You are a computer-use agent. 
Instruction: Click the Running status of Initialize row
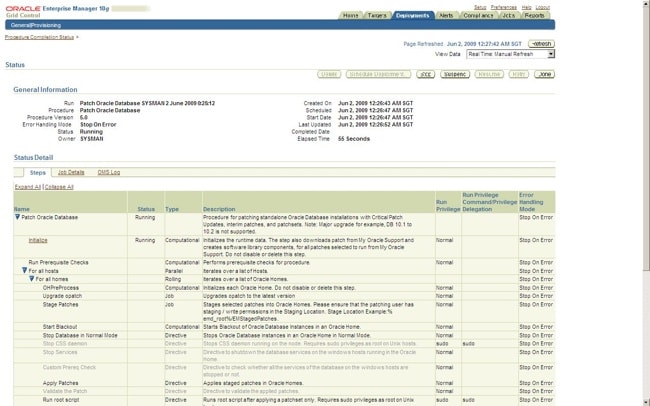145,240
